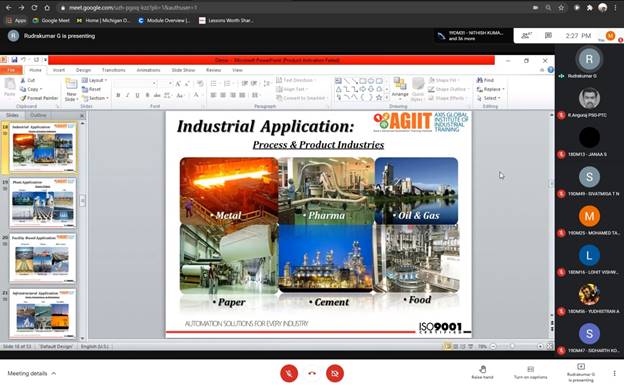Open Shape Outline dropdown
624x387 pixels.
[448, 89]
